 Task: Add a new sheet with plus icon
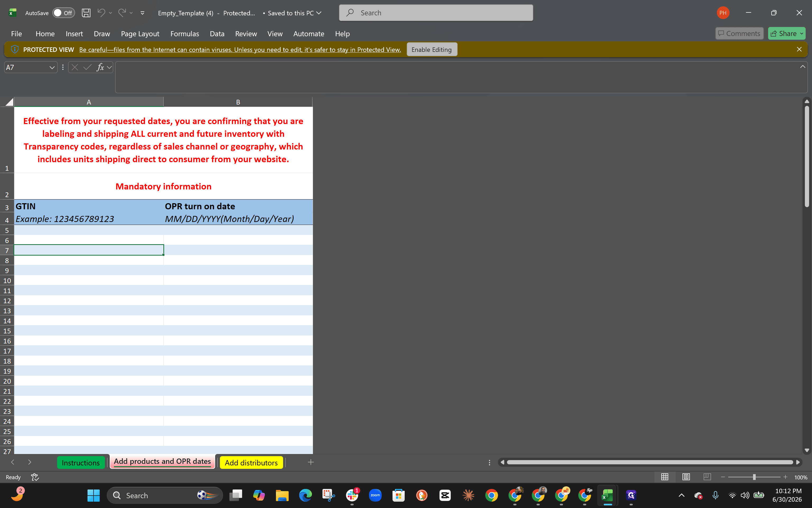click(x=311, y=462)
